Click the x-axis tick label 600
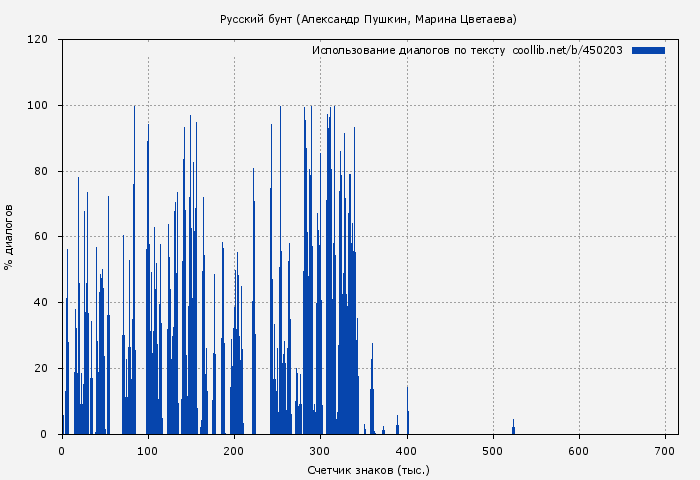 (578, 451)
